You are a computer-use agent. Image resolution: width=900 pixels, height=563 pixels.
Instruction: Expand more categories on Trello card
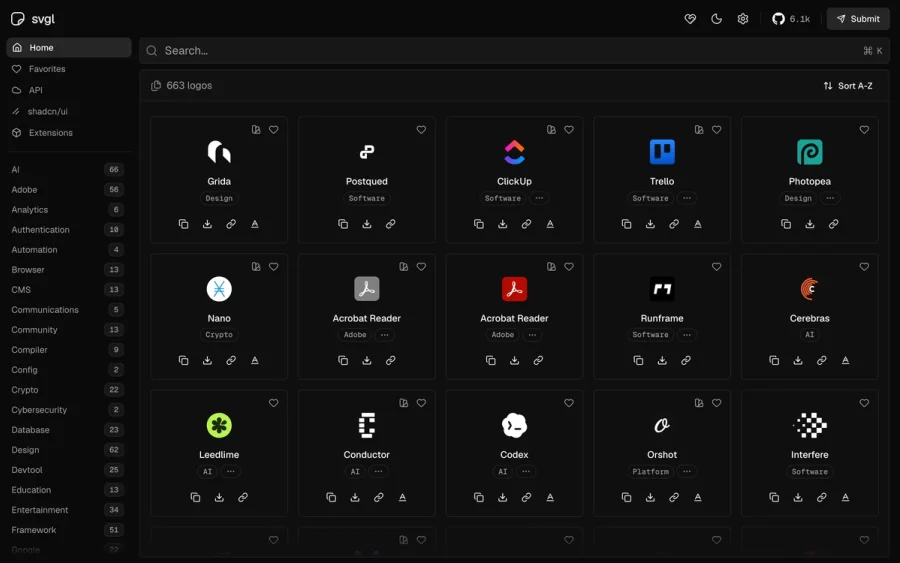coord(687,198)
